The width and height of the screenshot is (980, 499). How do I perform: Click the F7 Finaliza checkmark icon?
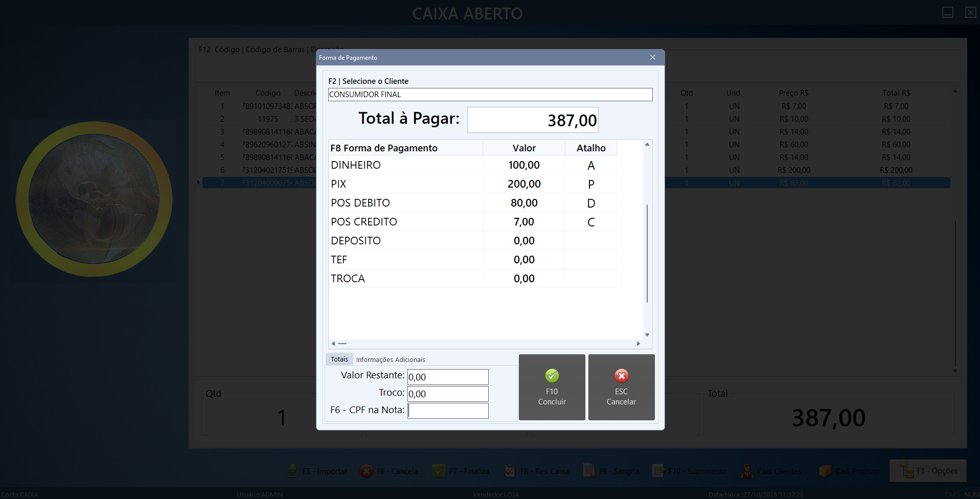click(x=439, y=471)
